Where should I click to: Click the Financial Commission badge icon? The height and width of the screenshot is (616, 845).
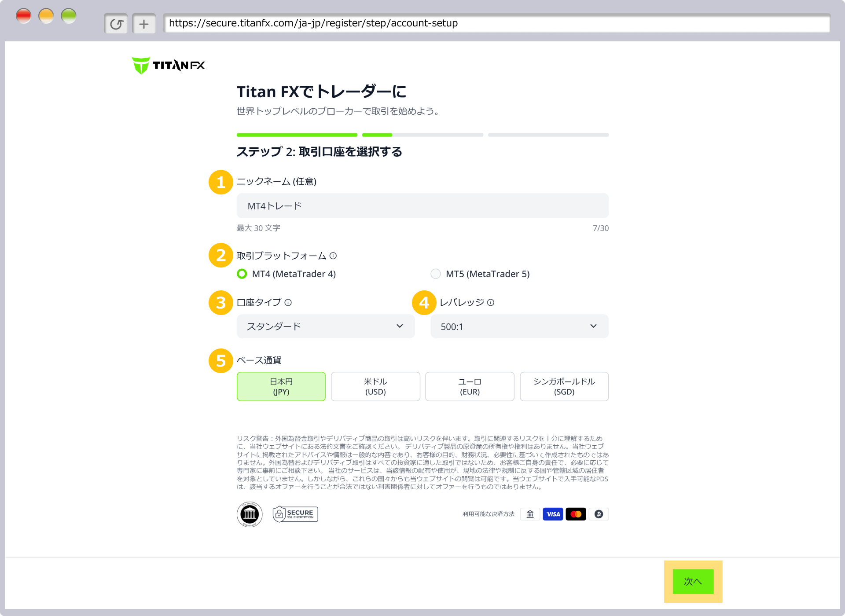pyautogui.click(x=250, y=514)
